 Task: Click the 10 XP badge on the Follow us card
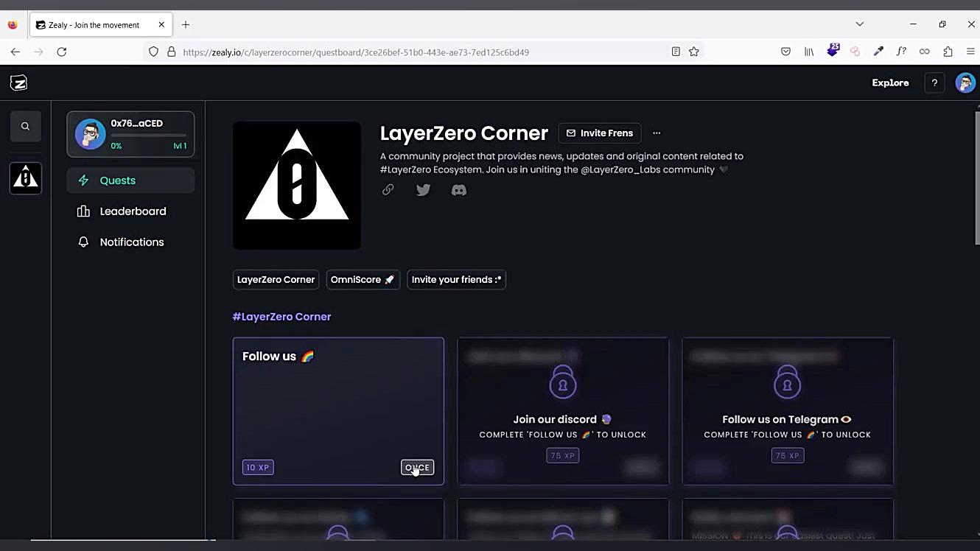[x=258, y=468]
